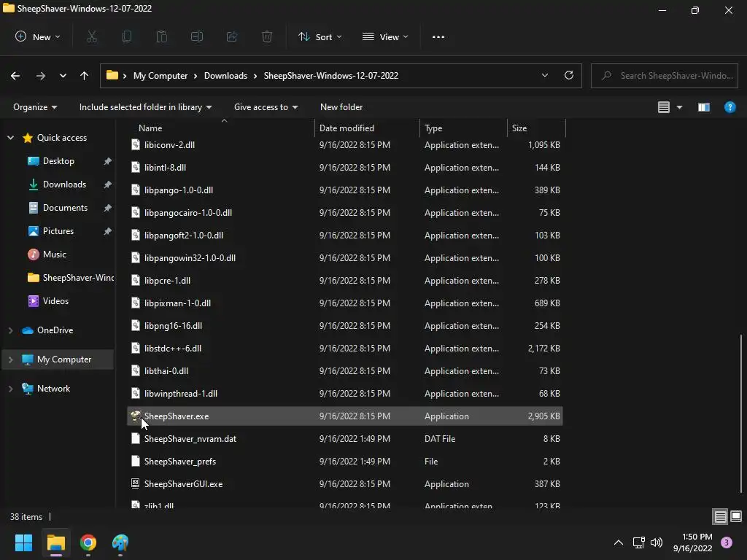Click the file list vertical scrollbar
The height and width of the screenshot is (560, 747).
coord(741,413)
